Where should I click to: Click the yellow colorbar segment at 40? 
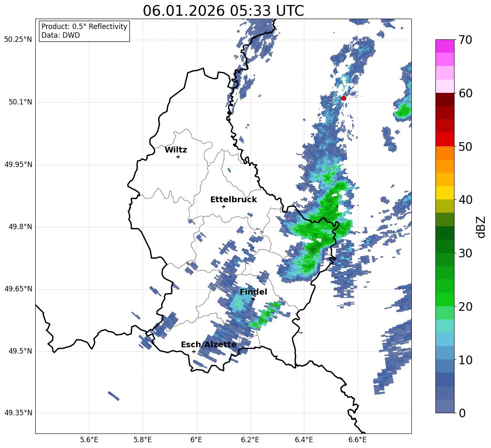[x=445, y=193]
